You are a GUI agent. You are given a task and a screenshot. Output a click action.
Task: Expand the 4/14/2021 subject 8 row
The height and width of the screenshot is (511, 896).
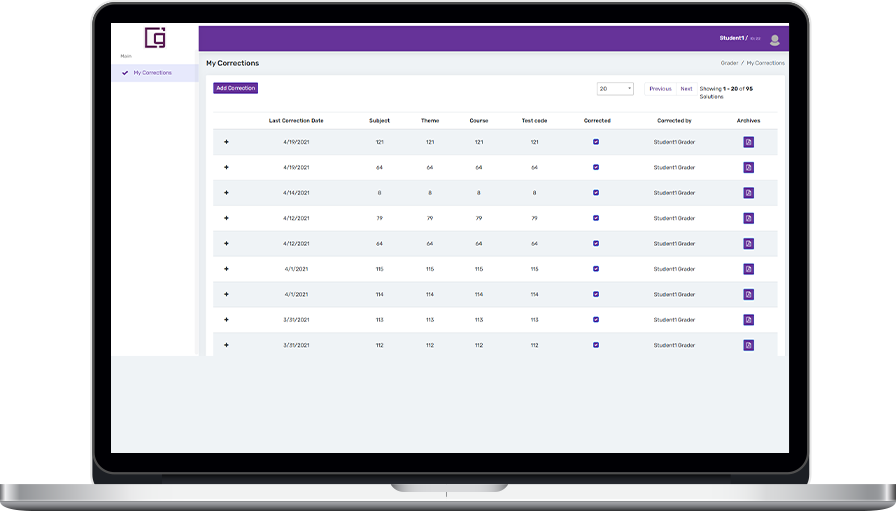(226, 193)
